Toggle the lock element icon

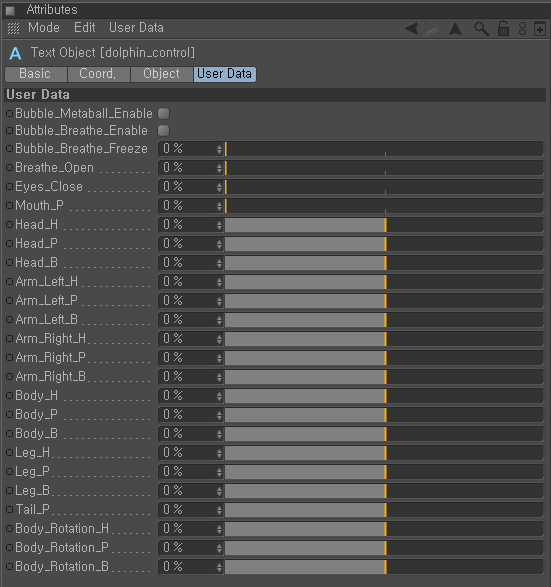pos(503,28)
